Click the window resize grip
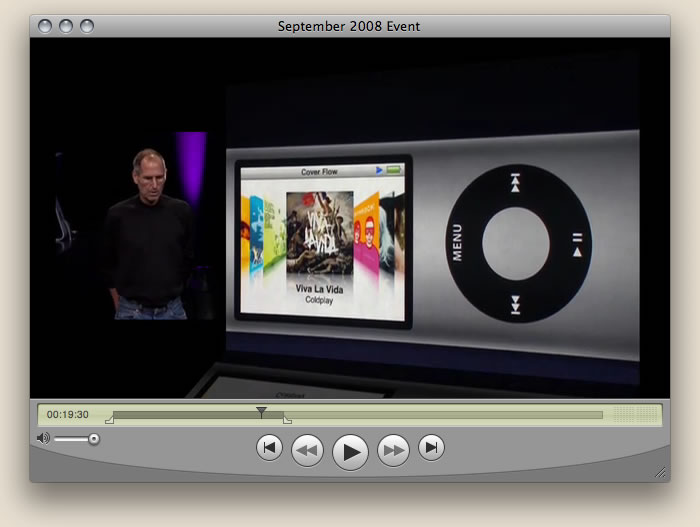Screen dimensions: 700x527 coord(660,472)
